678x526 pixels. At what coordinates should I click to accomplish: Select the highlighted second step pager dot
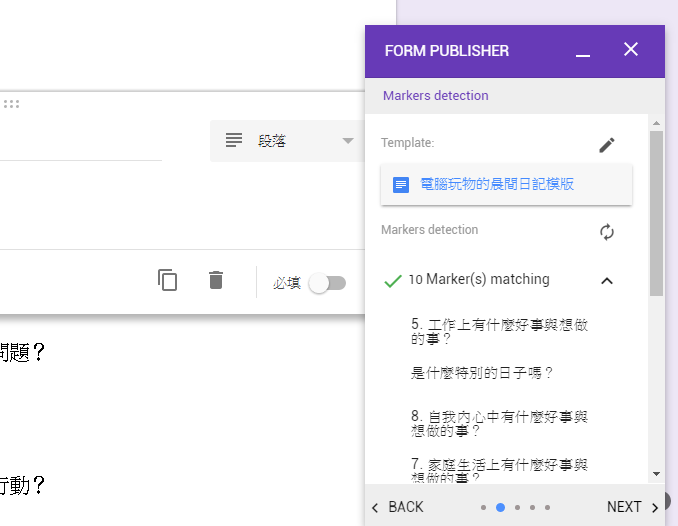pyautogui.click(x=500, y=507)
